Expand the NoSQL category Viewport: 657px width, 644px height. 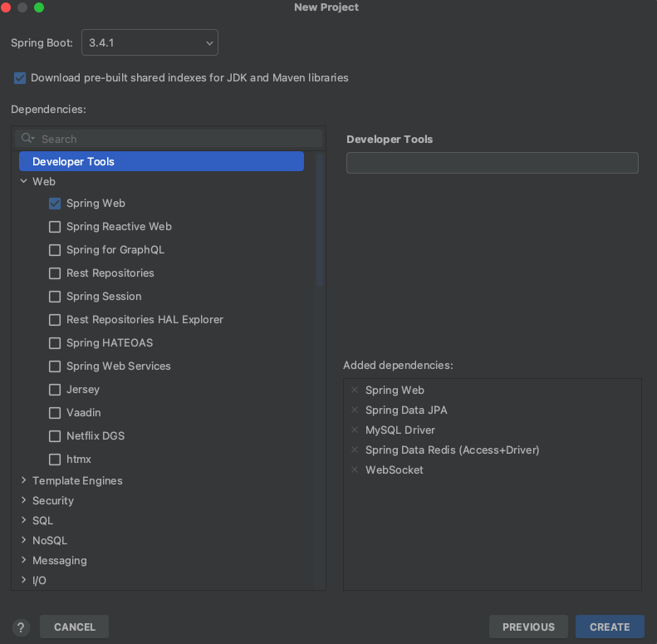pos(24,540)
